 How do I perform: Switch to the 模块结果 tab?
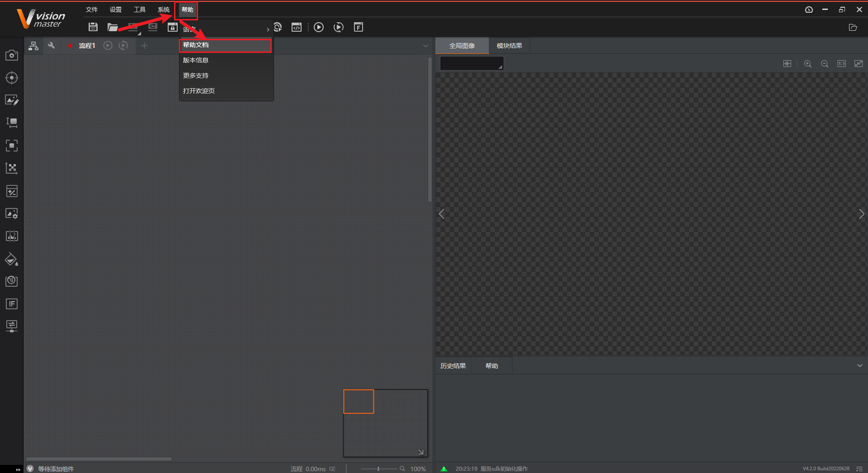click(509, 46)
